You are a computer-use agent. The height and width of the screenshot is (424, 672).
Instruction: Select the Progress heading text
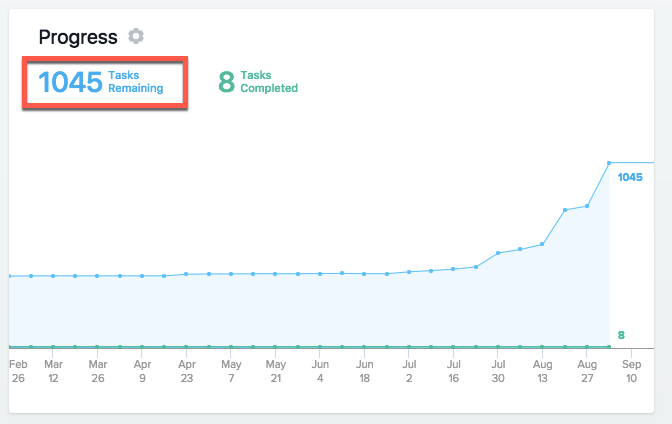pyautogui.click(x=78, y=37)
